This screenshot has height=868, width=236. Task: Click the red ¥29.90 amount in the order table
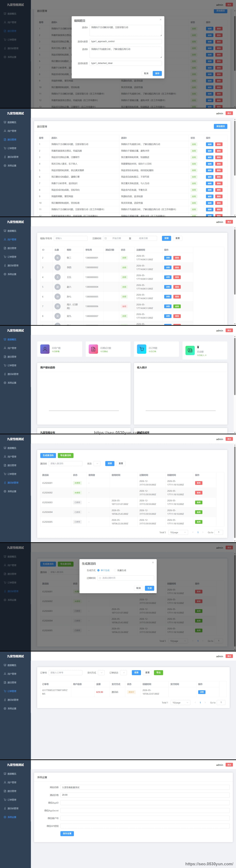(x=100, y=692)
